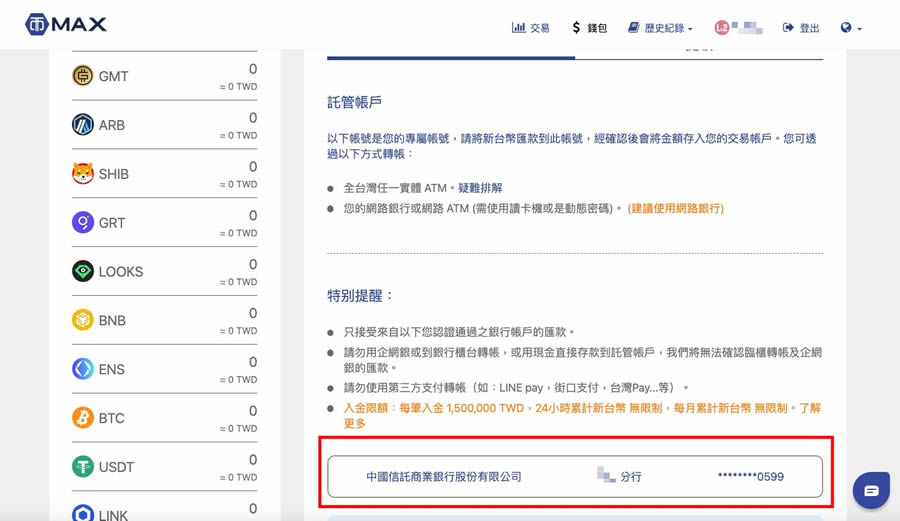This screenshot has height=521, width=900.
Task: Click the MAX logo in header
Action: 66,25
